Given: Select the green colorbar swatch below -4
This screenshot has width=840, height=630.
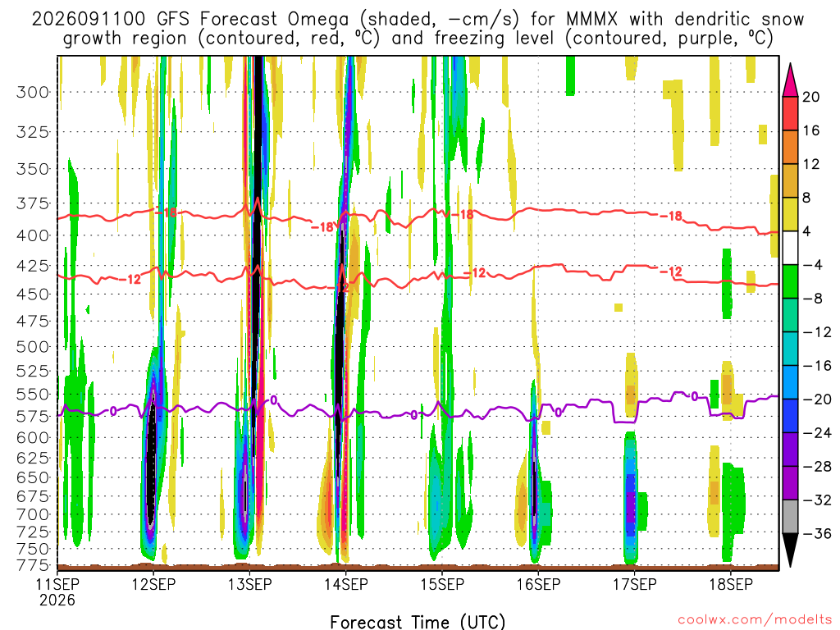Looking at the screenshot, I should pyautogui.click(x=790, y=282).
